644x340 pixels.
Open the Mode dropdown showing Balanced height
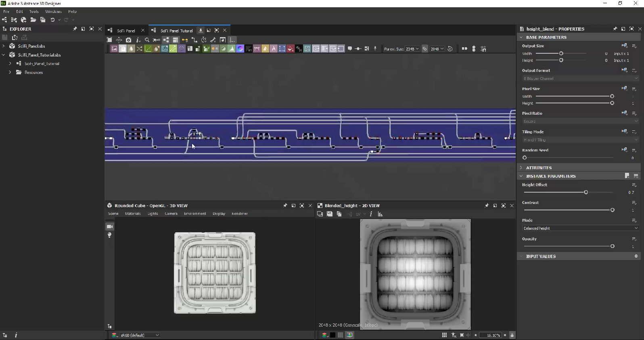coord(580,229)
